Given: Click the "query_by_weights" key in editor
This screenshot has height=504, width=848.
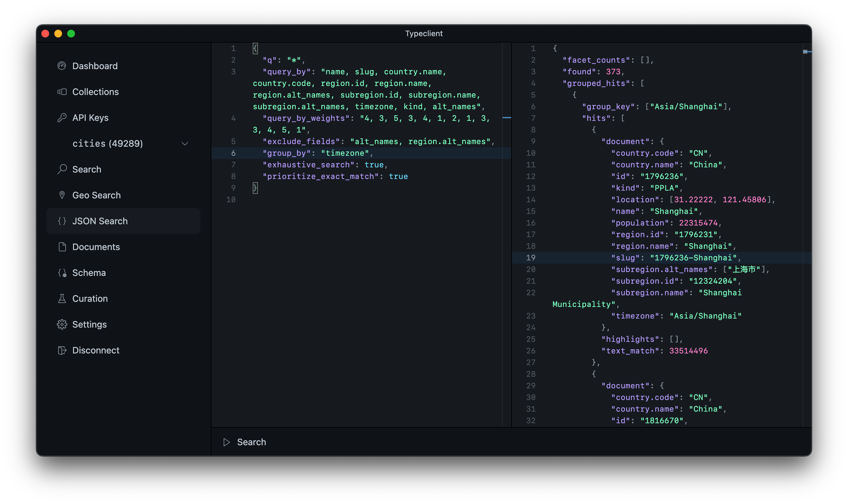Looking at the screenshot, I should click(306, 118).
